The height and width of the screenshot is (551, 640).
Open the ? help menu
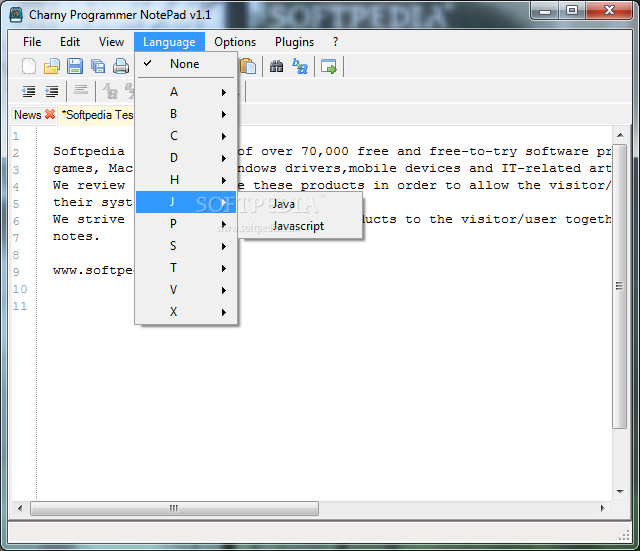point(336,42)
